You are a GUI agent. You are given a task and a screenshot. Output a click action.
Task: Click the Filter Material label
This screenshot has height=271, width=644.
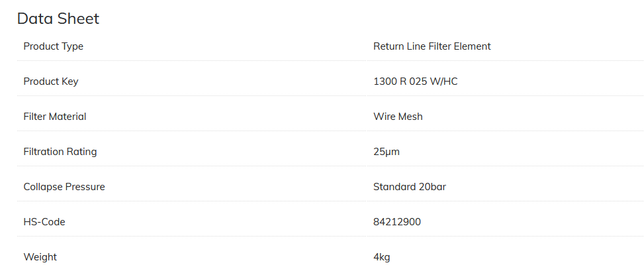tap(54, 117)
